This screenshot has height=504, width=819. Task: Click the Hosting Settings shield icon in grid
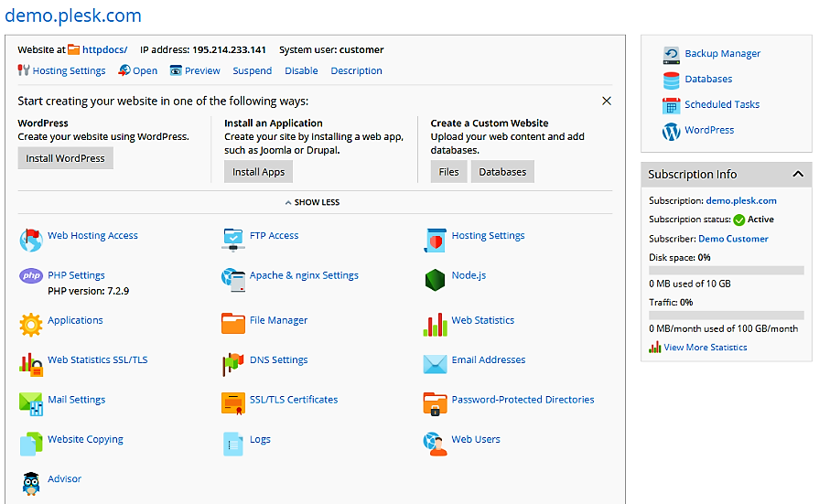click(x=435, y=241)
